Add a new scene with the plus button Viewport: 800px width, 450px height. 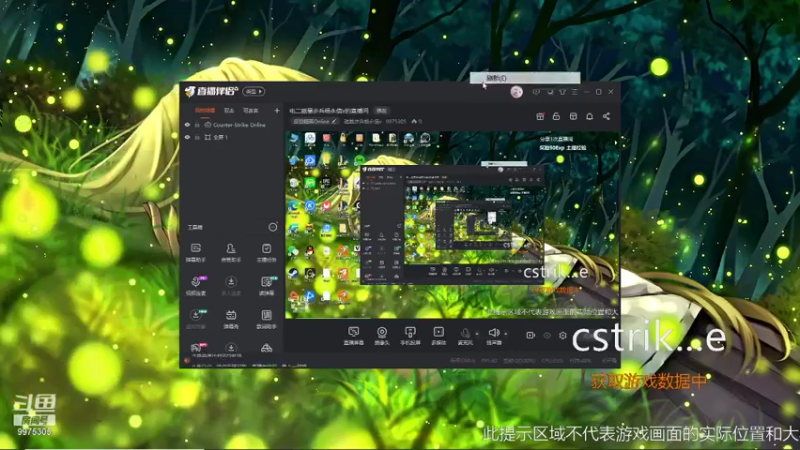click(x=277, y=110)
